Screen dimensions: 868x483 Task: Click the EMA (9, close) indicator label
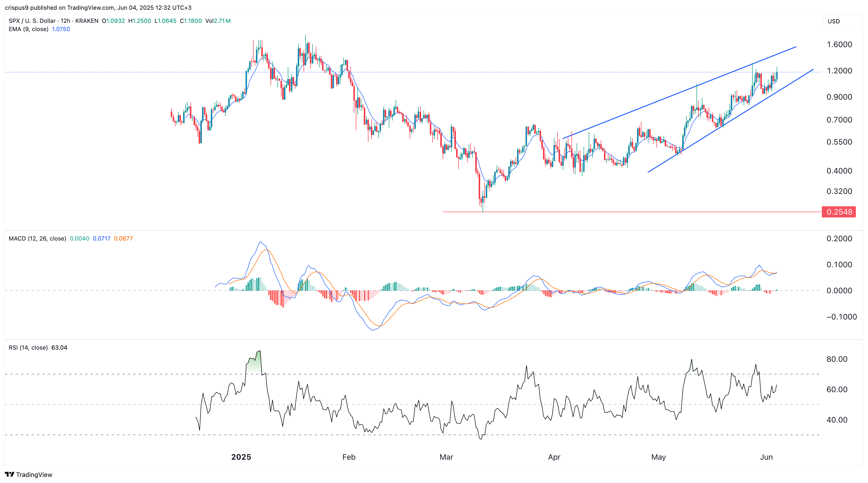[28, 29]
